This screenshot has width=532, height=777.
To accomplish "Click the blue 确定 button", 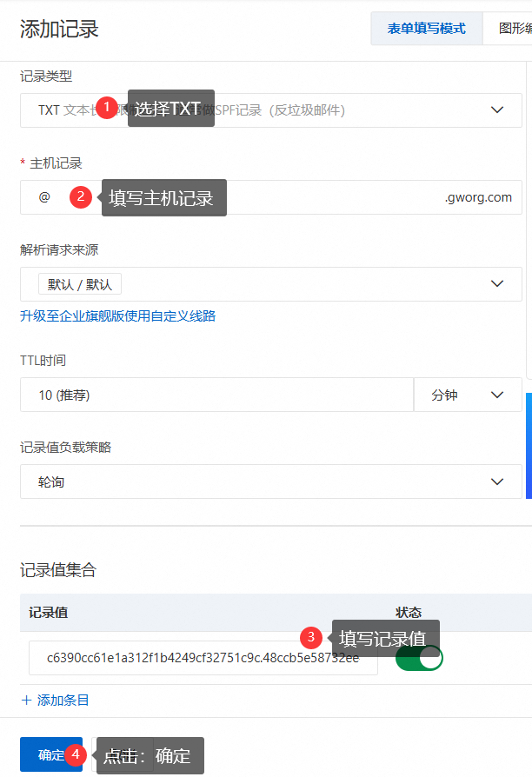I will click(51, 754).
